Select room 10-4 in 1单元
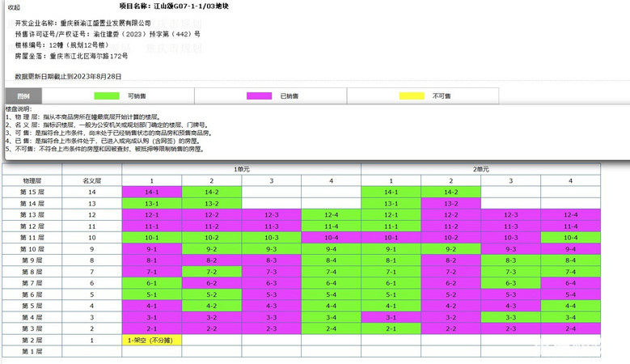 pos(331,238)
